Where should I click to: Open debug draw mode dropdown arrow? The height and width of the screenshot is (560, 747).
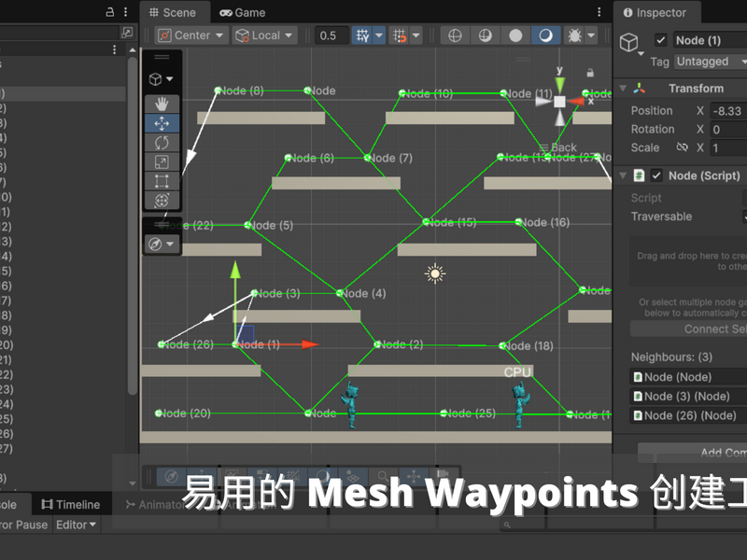point(591,35)
